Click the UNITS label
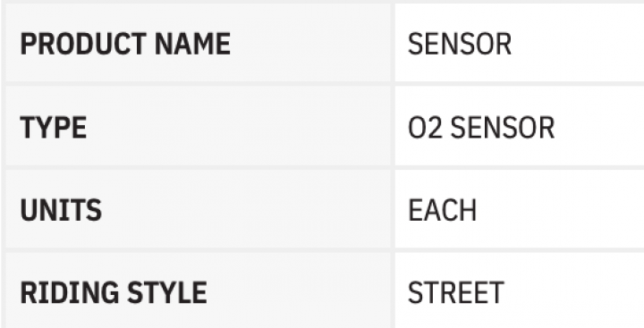This screenshot has height=328, width=644. pyautogui.click(x=61, y=210)
